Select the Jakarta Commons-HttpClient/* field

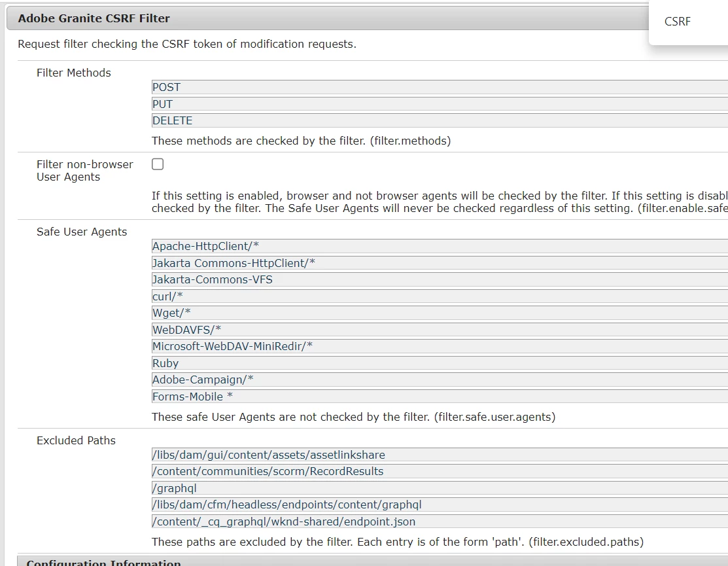coord(440,263)
